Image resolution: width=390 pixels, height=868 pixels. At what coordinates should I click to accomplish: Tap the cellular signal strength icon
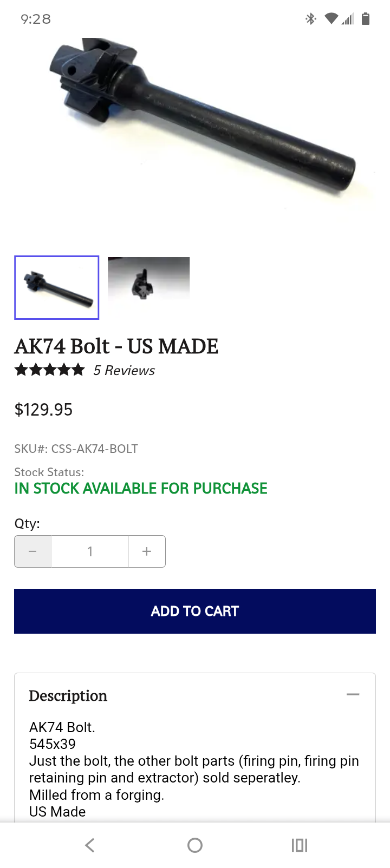(x=348, y=19)
